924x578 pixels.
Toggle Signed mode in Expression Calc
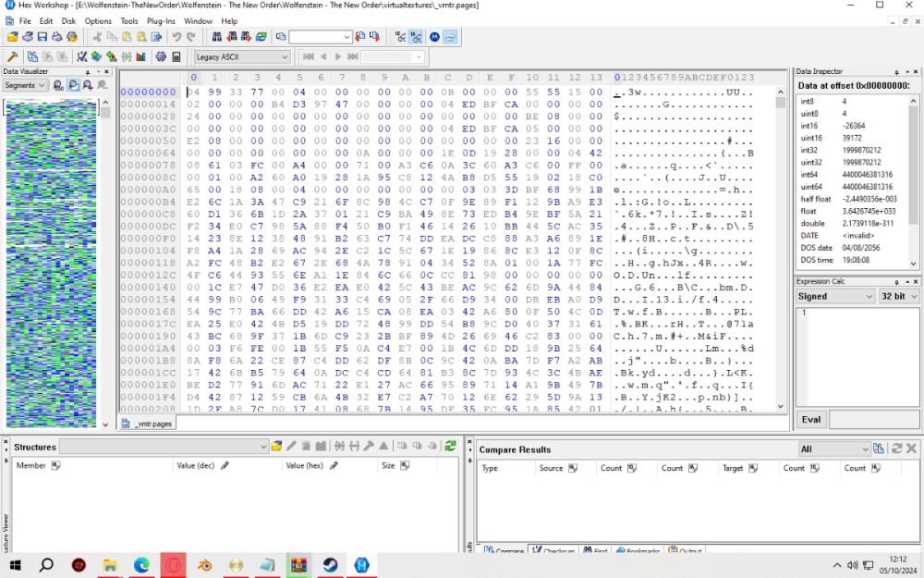point(834,296)
